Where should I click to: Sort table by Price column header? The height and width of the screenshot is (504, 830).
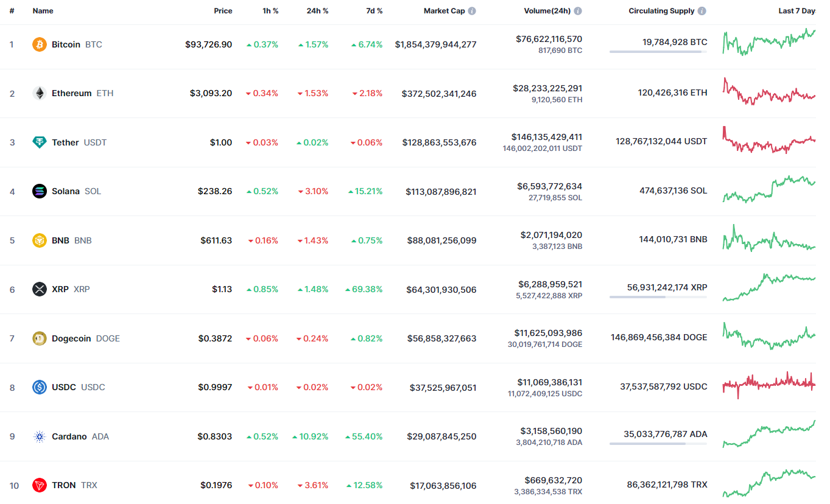(223, 11)
